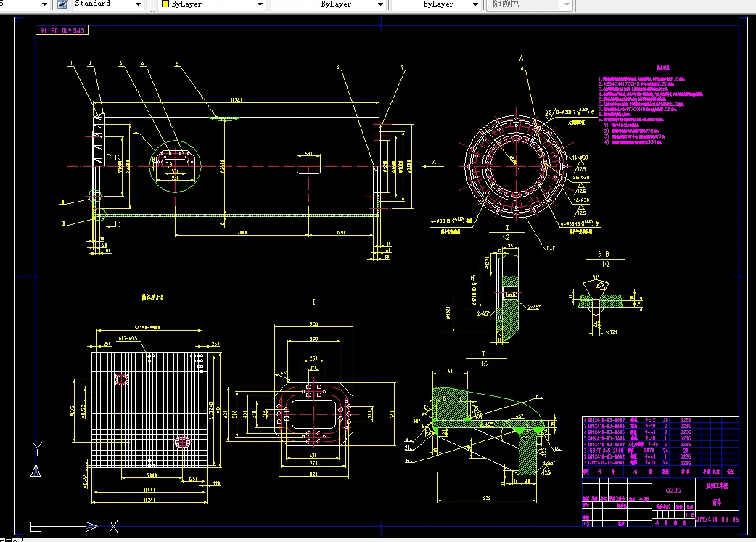Viewport: 756px width, 542px height.
Task: Select part balloon number 7
Action: [402, 68]
